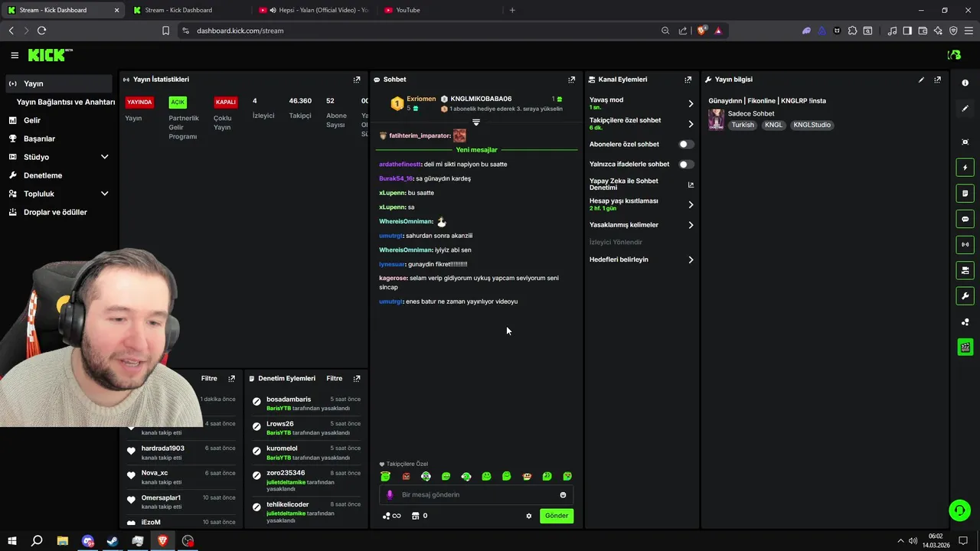Image resolution: width=980 pixels, height=551 pixels.
Task: Click the purple microphone icon in message box
Action: (x=389, y=495)
